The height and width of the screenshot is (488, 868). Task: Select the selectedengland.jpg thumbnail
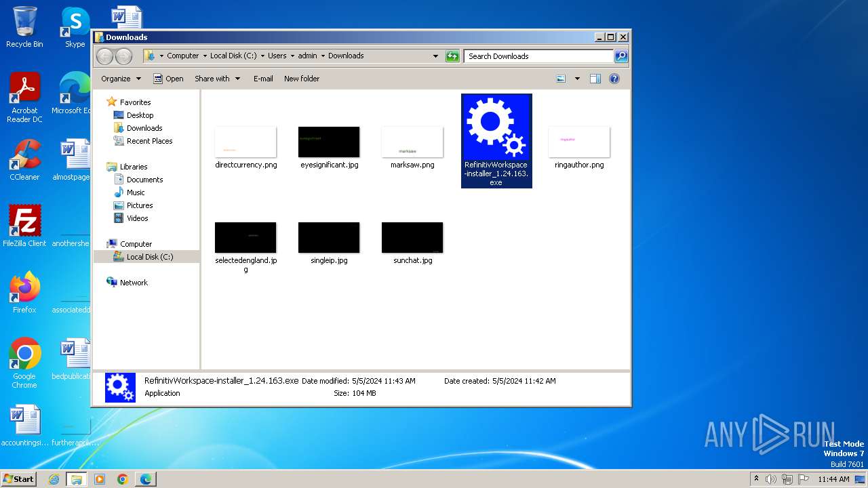[x=245, y=237]
